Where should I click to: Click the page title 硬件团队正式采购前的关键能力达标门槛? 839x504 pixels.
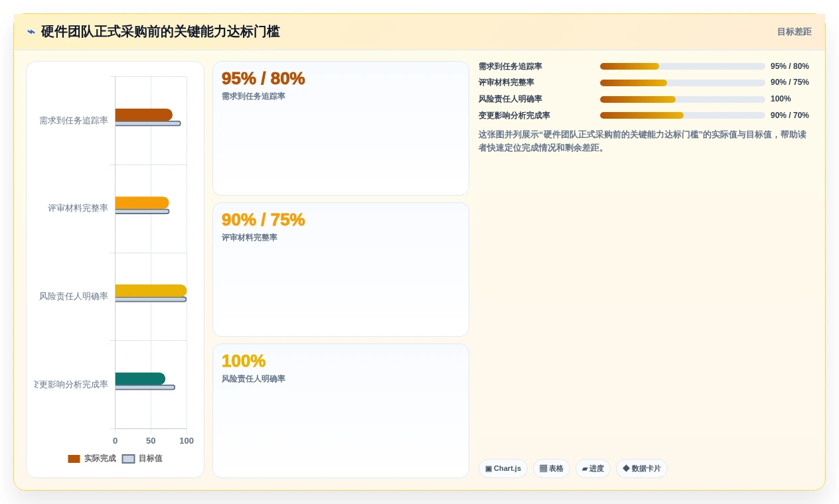pyautogui.click(x=161, y=32)
